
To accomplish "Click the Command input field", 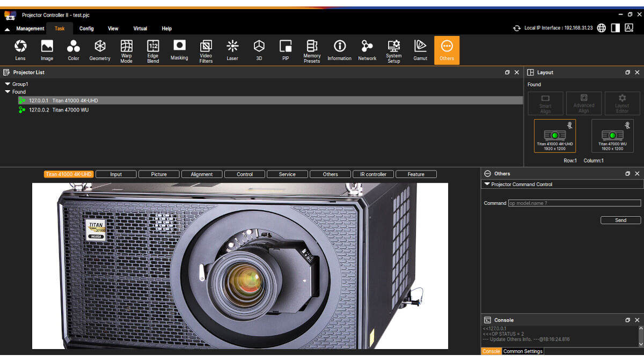I will click(x=574, y=203).
